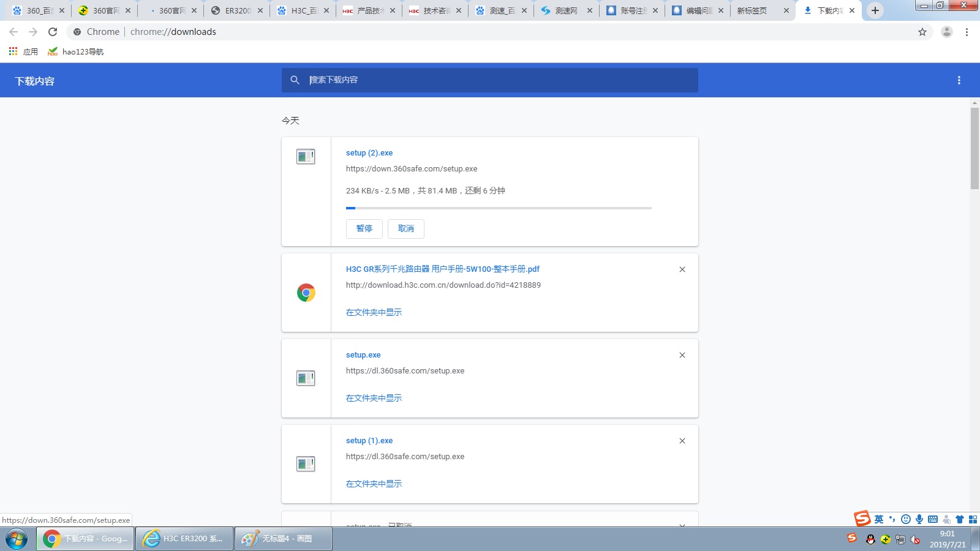Close the 下载内容 downloads tab
Screen dimensions: 980x551
point(852,10)
